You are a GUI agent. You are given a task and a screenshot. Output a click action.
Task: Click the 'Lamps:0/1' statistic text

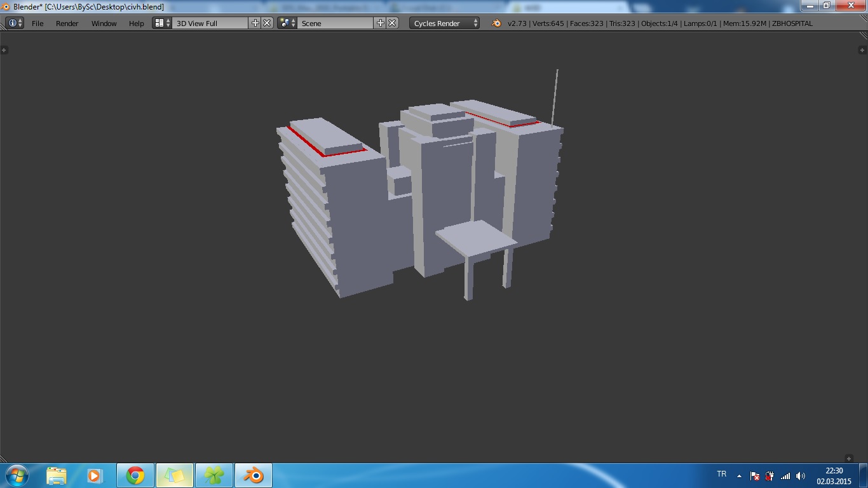pos(700,24)
